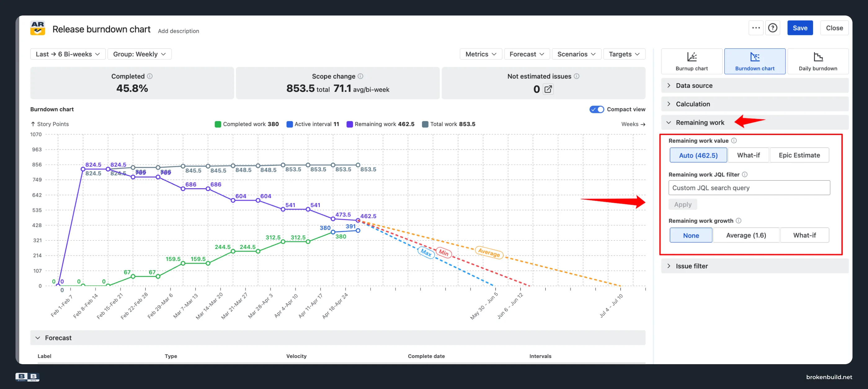The height and width of the screenshot is (389, 868).
Task: Click the Remaining work growth info icon
Action: pyautogui.click(x=739, y=221)
